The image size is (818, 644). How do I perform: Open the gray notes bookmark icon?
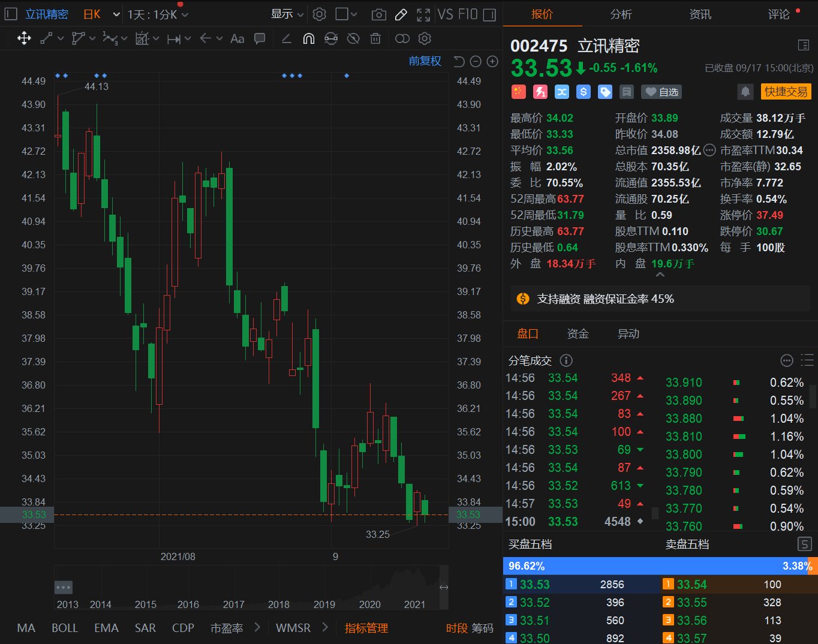[x=627, y=92]
